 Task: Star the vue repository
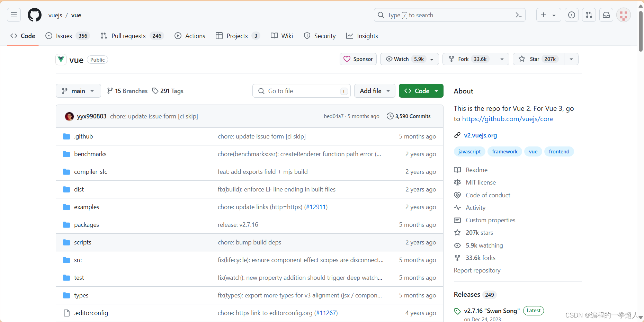pyautogui.click(x=538, y=59)
